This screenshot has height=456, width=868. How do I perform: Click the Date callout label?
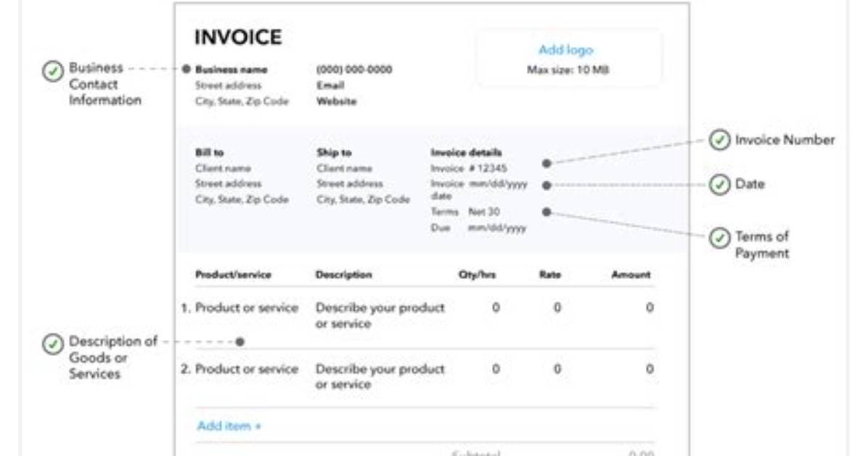coord(750,184)
